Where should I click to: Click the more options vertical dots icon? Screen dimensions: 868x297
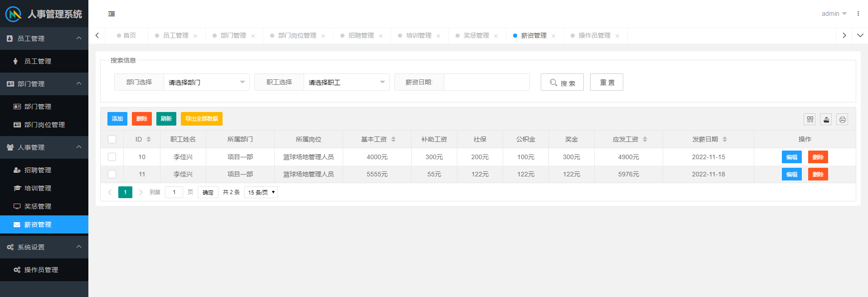coord(858,14)
